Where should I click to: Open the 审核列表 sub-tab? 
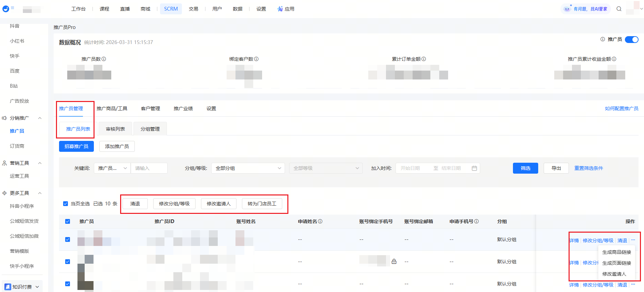coord(115,129)
